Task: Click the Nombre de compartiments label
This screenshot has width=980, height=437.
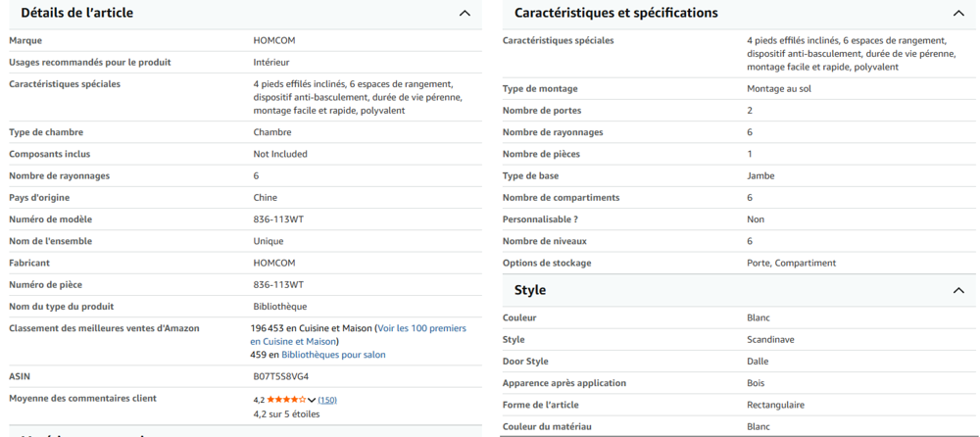Action: [562, 198]
